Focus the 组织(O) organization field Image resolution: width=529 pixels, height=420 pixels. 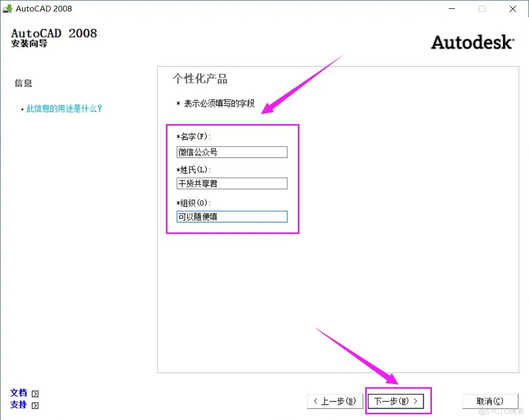tap(232, 216)
